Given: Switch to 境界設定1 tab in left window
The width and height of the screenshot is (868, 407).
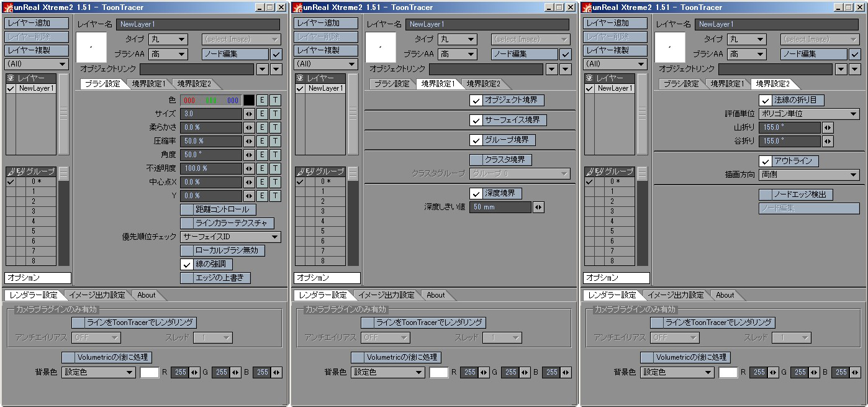Looking at the screenshot, I should pos(148,84).
